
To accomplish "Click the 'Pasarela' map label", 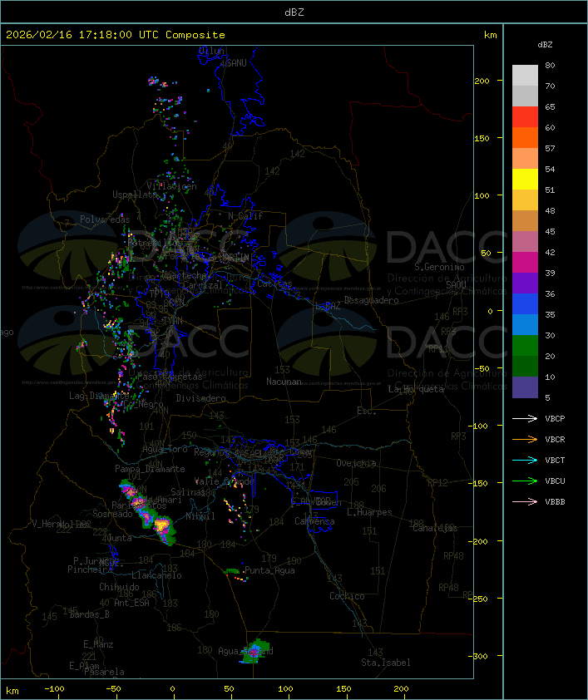I will point(105,672).
